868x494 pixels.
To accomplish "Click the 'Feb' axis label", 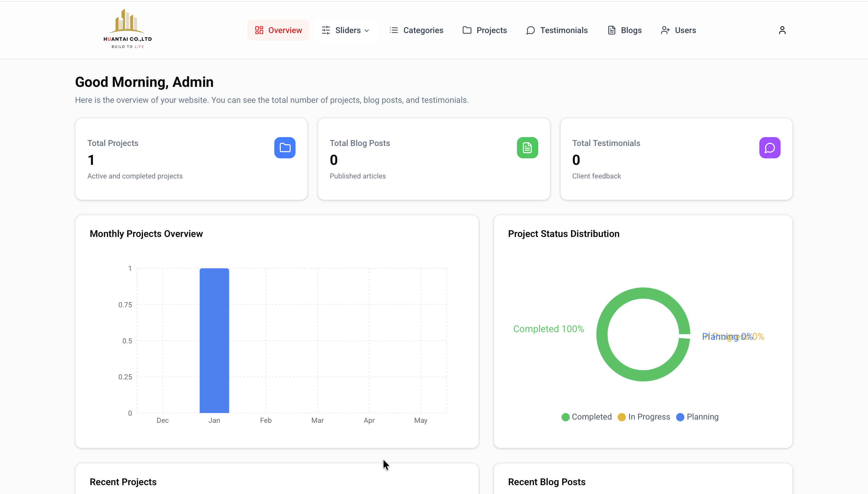I will pyautogui.click(x=266, y=420).
